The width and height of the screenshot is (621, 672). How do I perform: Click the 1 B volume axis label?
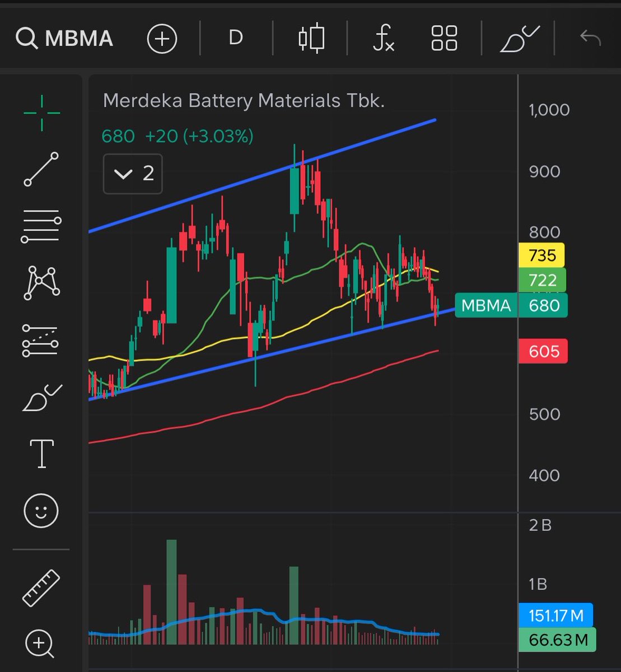click(538, 584)
